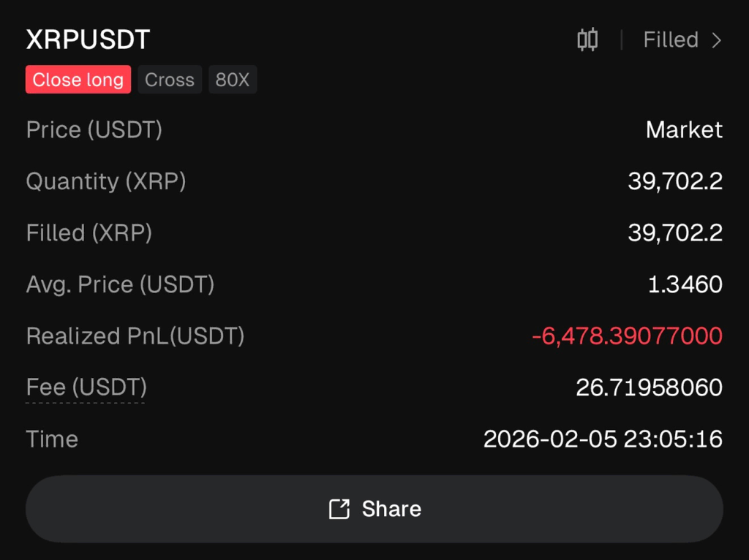Select the Filled order status label
The height and width of the screenshot is (560, 749).
[669, 40]
